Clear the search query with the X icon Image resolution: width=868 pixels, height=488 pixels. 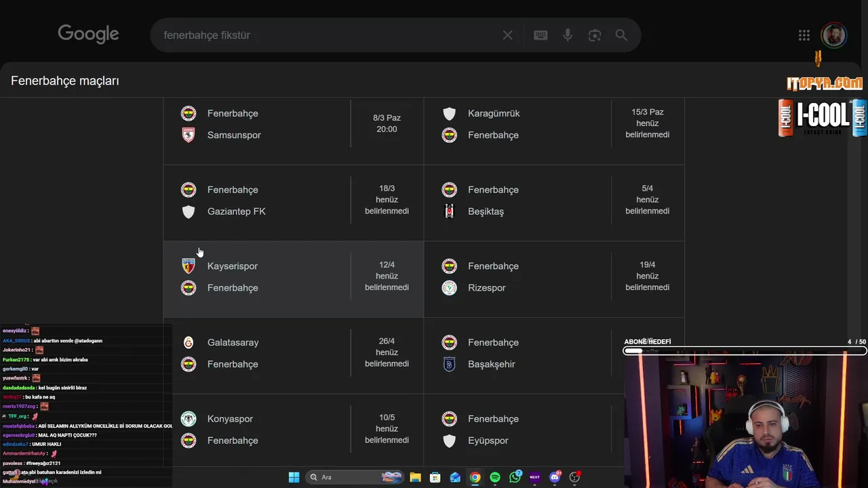(x=507, y=35)
